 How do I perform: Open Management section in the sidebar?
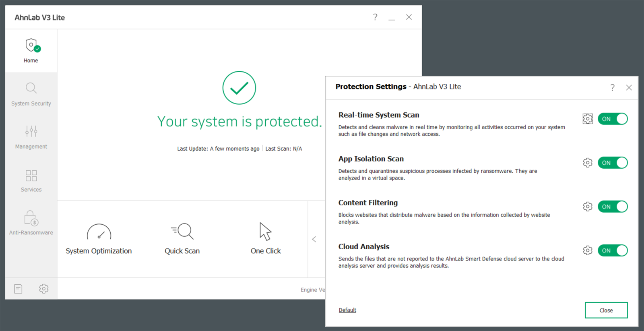pos(31,137)
